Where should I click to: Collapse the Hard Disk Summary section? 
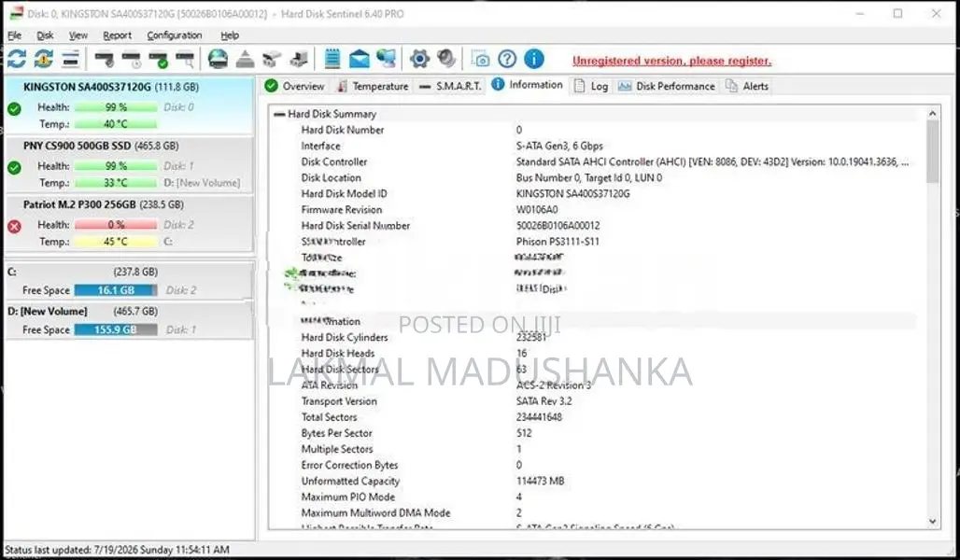(279, 114)
